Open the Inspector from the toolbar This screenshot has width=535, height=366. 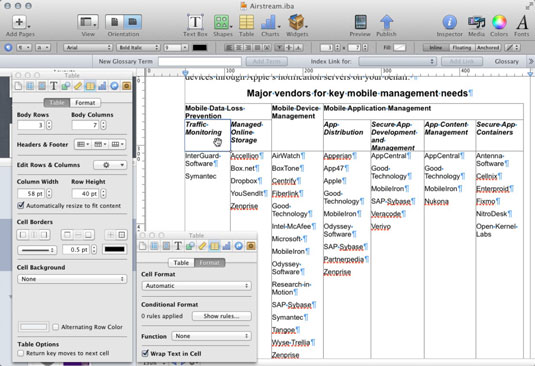point(449,22)
